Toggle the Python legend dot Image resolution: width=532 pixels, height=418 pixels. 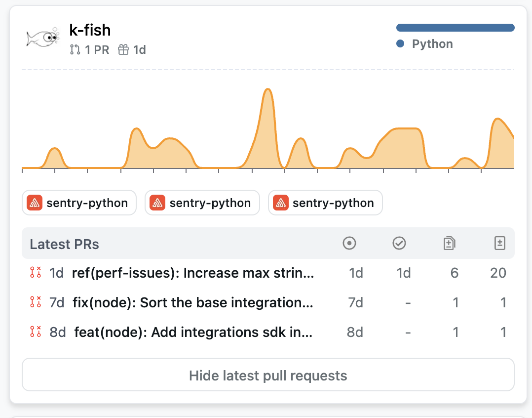(x=400, y=43)
